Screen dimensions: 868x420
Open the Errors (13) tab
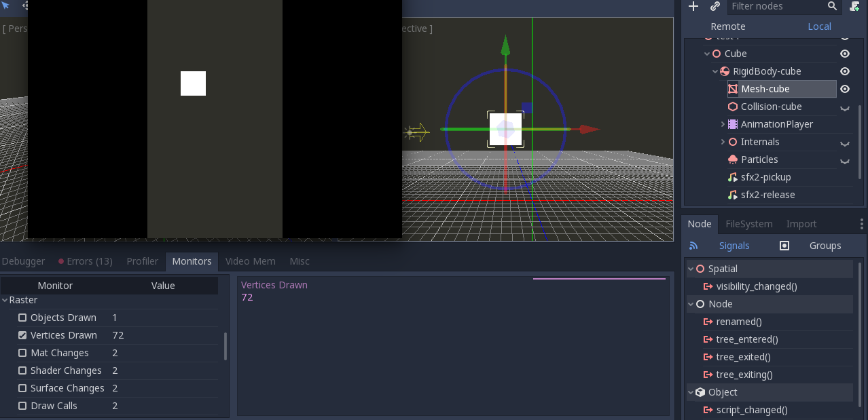coord(86,261)
